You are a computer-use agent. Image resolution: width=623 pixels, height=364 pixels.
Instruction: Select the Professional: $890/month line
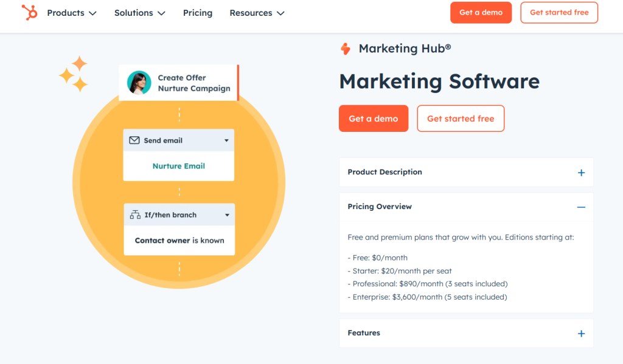point(428,284)
